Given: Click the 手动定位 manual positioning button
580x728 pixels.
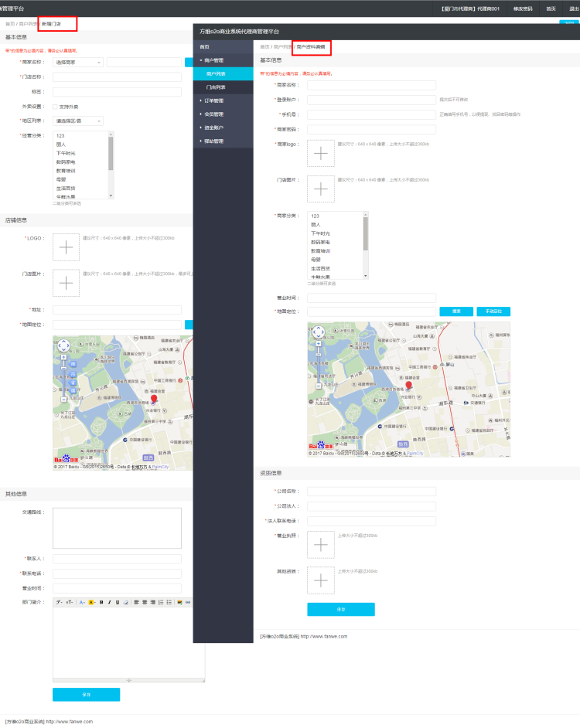Looking at the screenshot, I should pyautogui.click(x=493, y=311).
